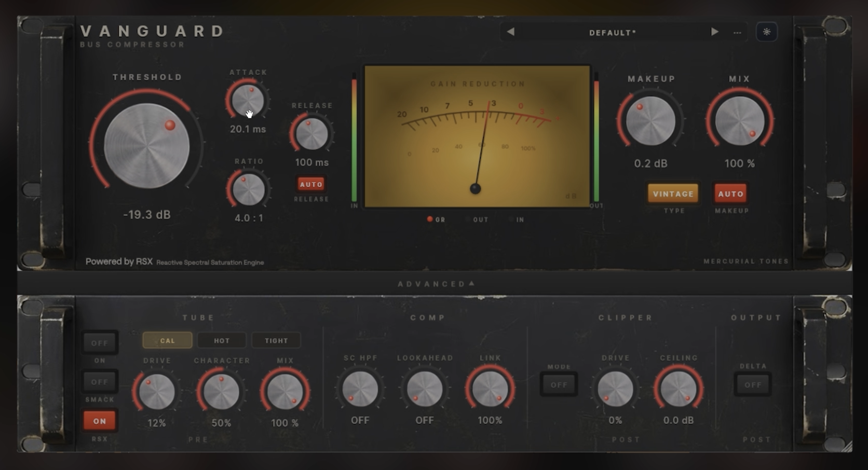Click the DEFAULT* preset name
Image resolution: width=868 pixels, height=470 pixels.
[x=613, y=33]
